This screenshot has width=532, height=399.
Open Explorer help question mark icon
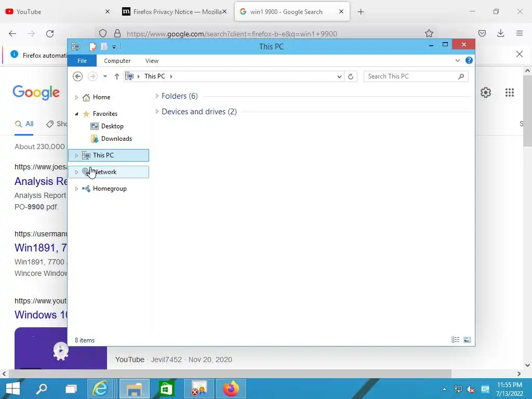coord(469,60)
